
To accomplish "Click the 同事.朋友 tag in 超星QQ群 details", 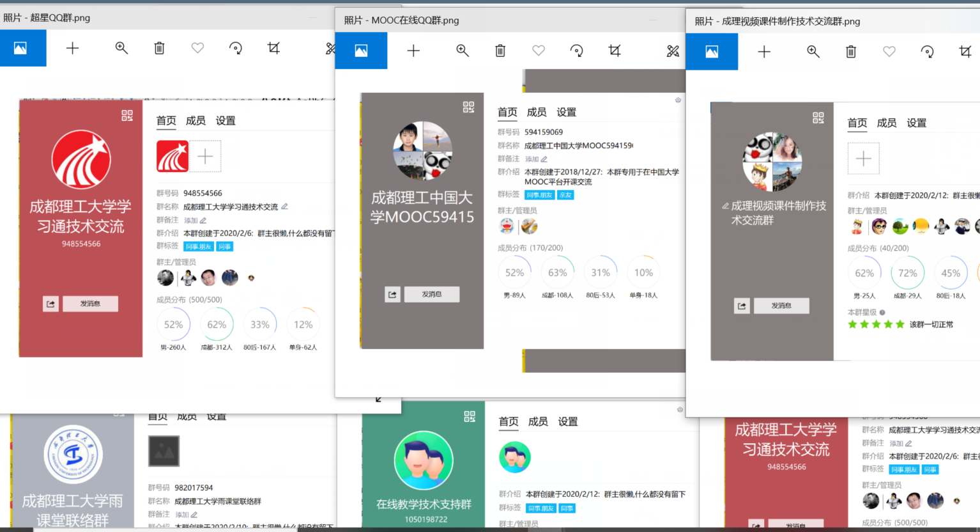I will coord(199,247).
